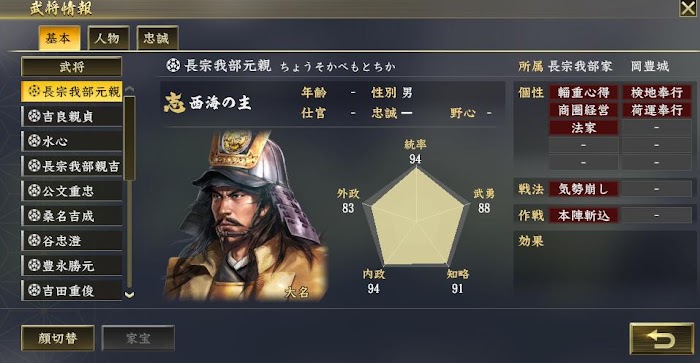This screenshot has height=363, width=700.
Task: Select 長宗我部親吉 in officer list
Action: point(71,166)
